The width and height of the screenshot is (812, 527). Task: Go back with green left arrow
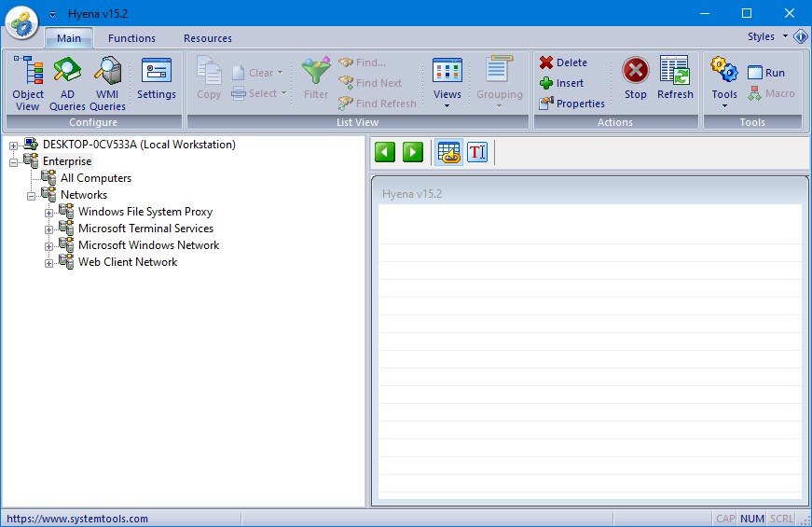[x=385, y=152]
